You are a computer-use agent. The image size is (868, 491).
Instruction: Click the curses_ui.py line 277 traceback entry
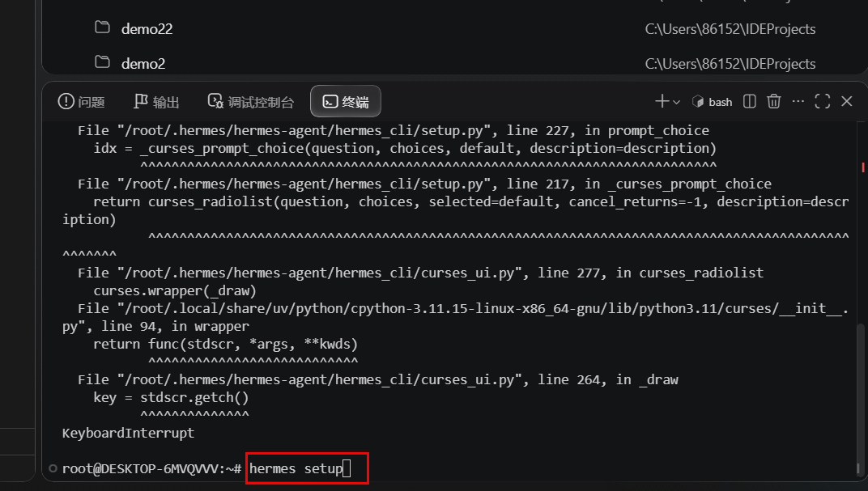click(421, 273)
